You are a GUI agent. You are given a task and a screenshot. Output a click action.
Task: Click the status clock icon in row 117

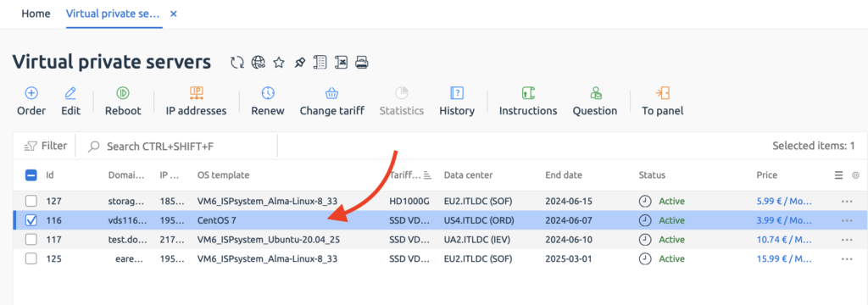645,240
